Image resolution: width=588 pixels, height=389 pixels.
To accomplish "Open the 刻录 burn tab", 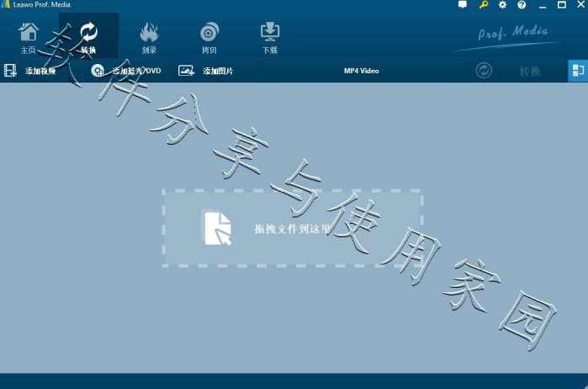I will coord(149,38).
